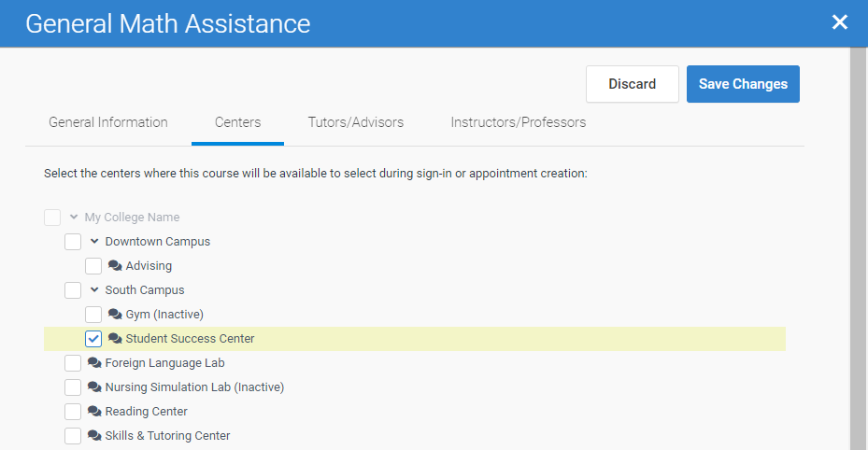Click the chat icon beside Nursing Simulation Lab
868x450 pixels.
(x=94, y=387)
